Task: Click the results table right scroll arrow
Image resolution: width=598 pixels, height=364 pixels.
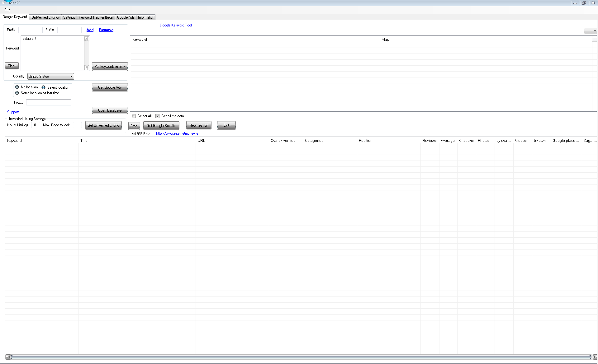Action: [x=595, y=357]
